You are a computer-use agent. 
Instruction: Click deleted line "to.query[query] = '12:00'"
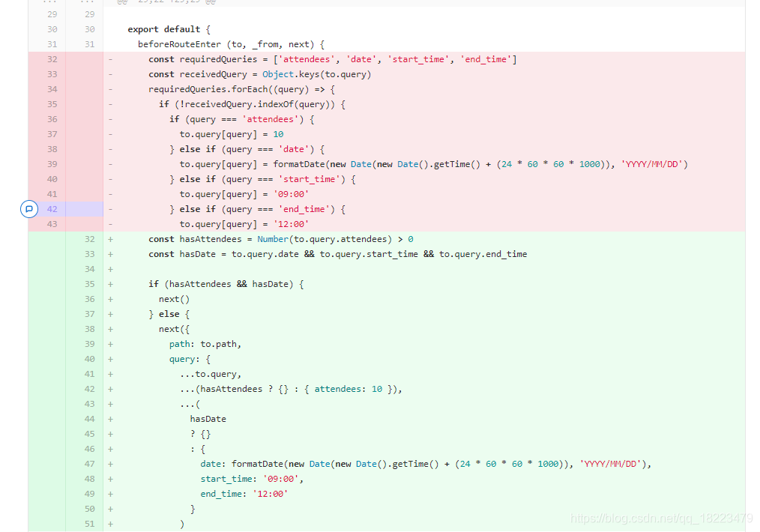(244, 224)
